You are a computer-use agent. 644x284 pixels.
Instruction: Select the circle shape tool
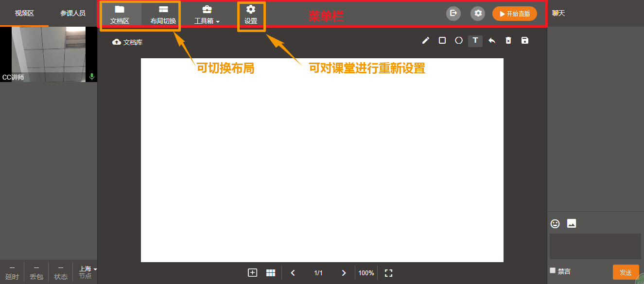coord(459,41)
